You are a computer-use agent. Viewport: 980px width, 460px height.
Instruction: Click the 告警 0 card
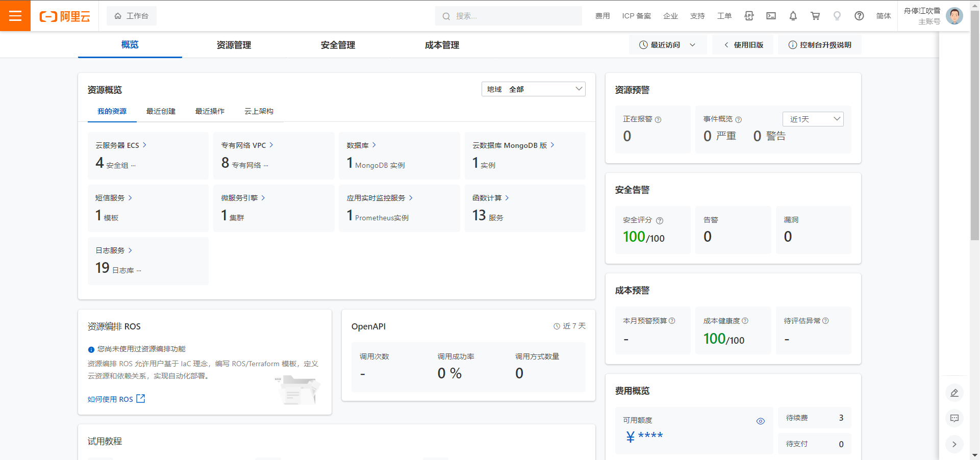pyautogui.click(x=733, y=230)
